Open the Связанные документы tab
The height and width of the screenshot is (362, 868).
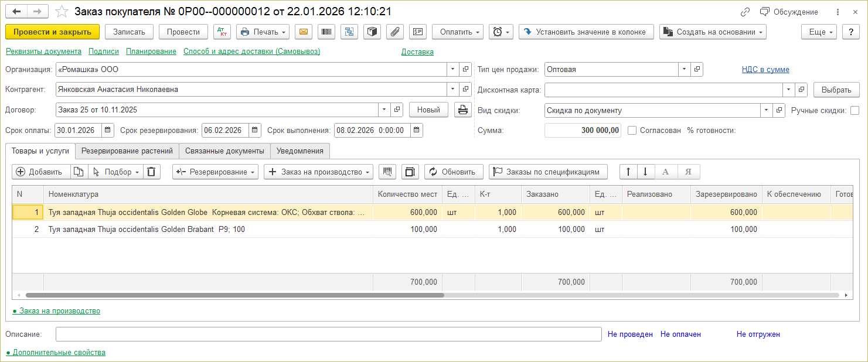(x=224, y=151)
